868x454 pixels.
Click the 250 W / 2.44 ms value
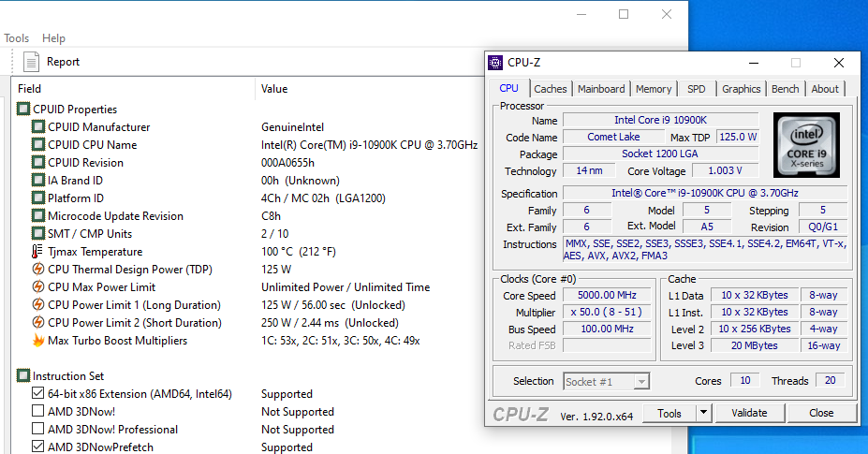[x=330, y=322]
